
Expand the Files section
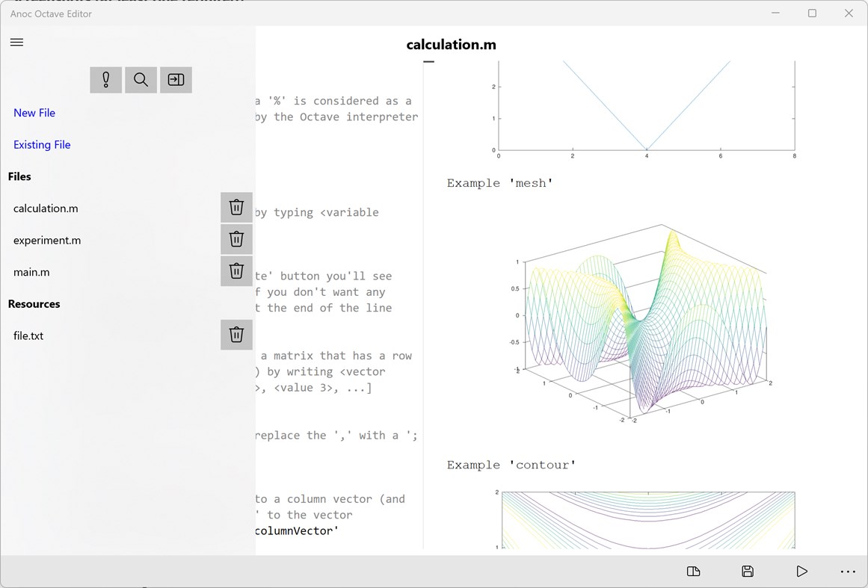(19, 176)
